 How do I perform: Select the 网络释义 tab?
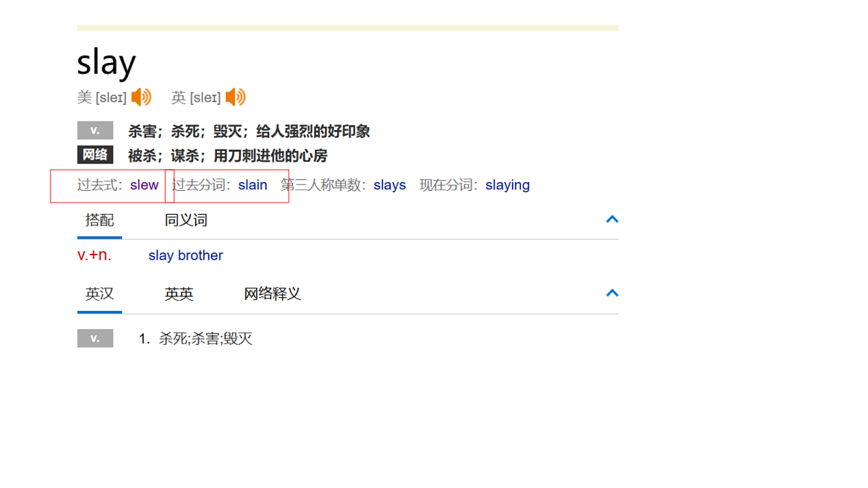click(x=272, y=294)
